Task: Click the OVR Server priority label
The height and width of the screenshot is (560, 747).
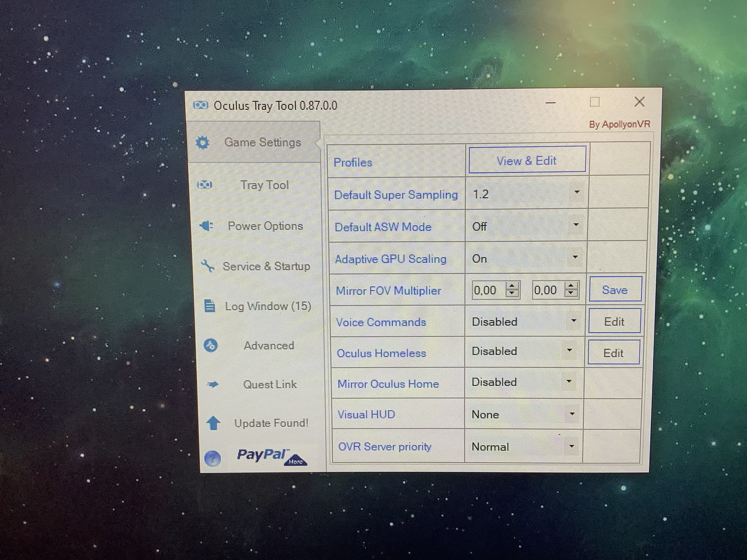Action: click(x=385, y=447)
